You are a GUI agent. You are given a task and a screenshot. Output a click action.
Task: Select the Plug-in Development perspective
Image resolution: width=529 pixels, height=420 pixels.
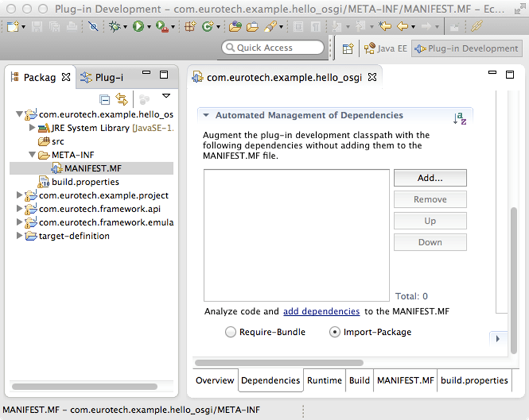[467, 48]
